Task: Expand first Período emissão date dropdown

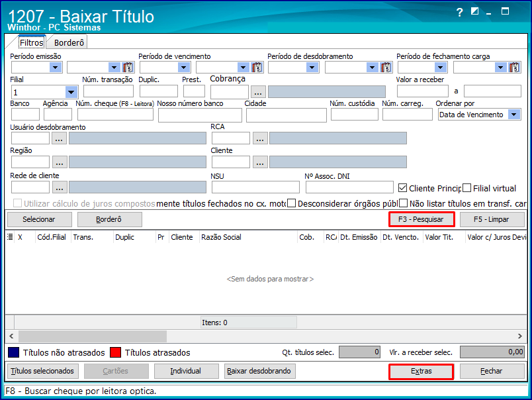Action: click(56, 68)
